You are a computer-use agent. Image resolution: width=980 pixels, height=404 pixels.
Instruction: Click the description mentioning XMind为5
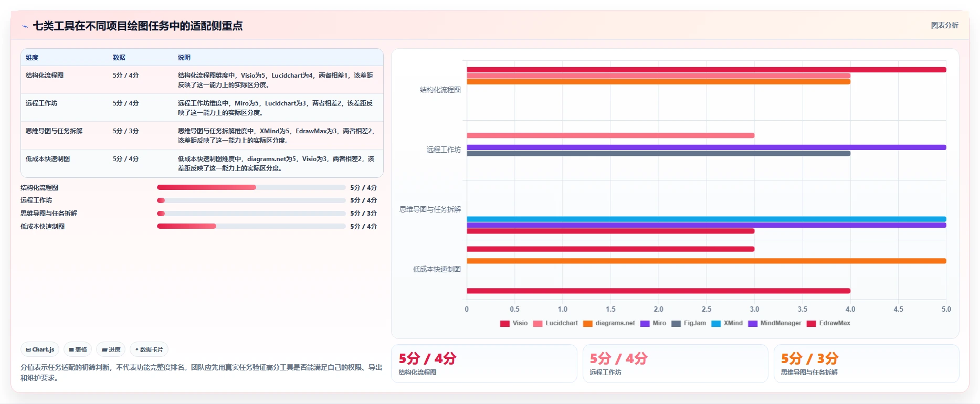pyautogui.click(x=276, y=136)
